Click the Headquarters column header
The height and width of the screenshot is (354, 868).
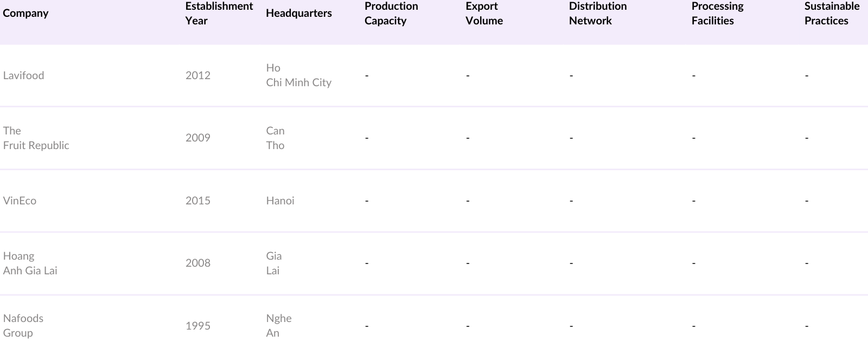[298, 14]
